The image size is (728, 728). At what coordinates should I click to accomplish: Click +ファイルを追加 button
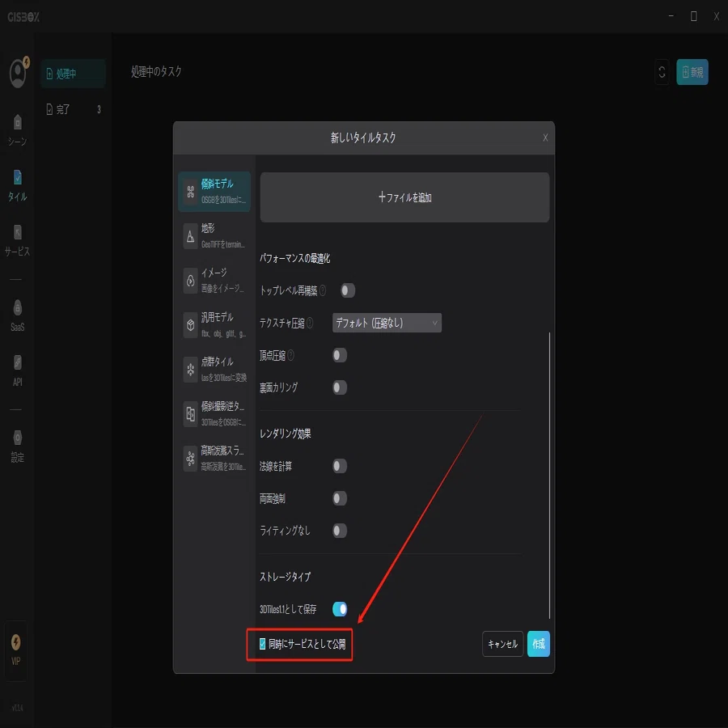(405, 197)
